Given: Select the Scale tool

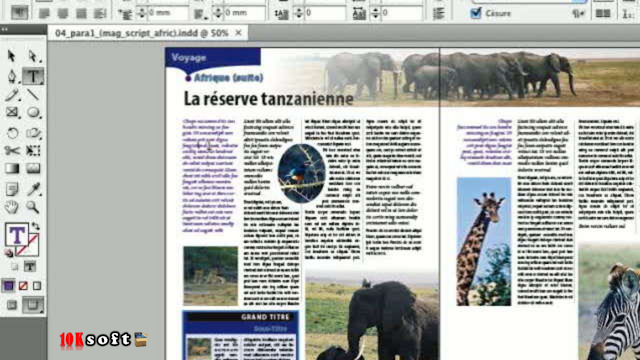Looking at the screenshot, I should [33, 133].
